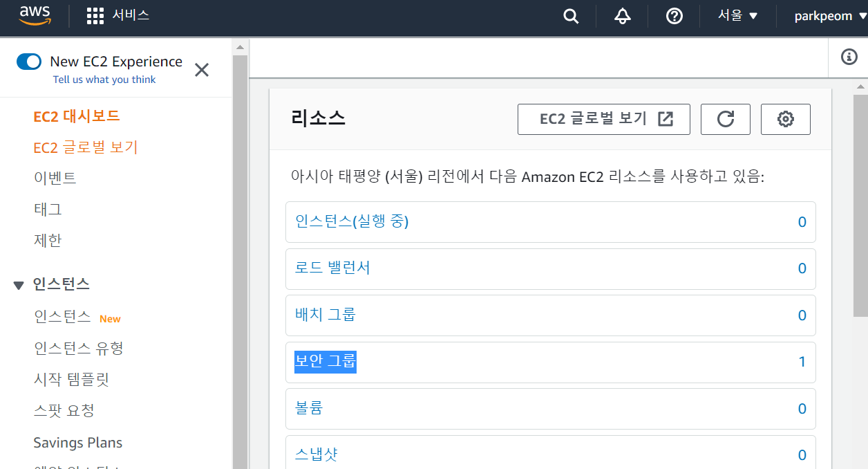Collapse the 인스턴스 sidebar section

19,285
